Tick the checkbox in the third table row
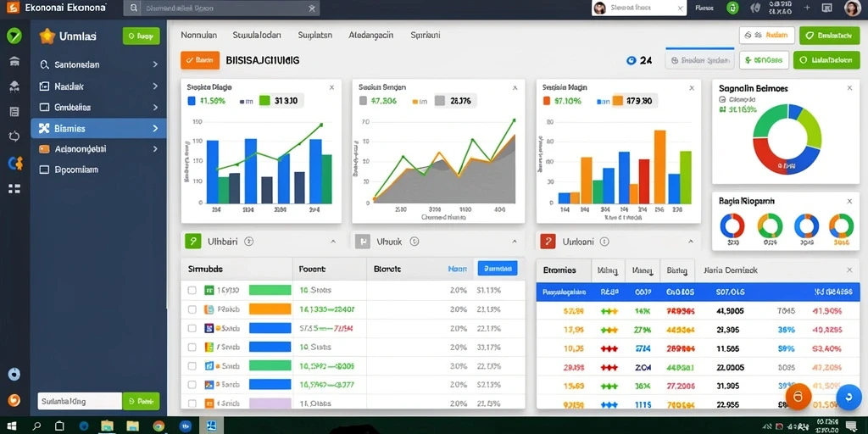The width and height of the screenshot is (868, 434). coord(192,328)
